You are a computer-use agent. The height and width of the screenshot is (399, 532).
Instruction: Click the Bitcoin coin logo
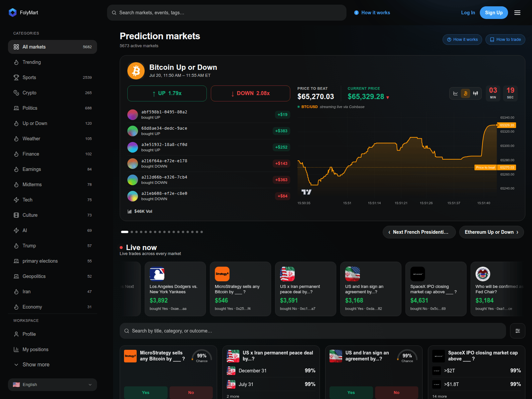click(136, 71)
